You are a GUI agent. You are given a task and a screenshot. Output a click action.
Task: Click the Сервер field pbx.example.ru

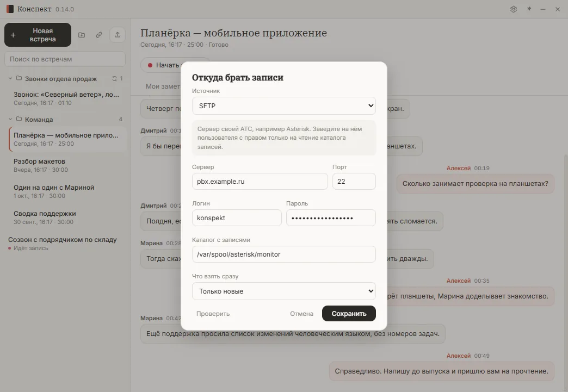[x=260, y=182]
